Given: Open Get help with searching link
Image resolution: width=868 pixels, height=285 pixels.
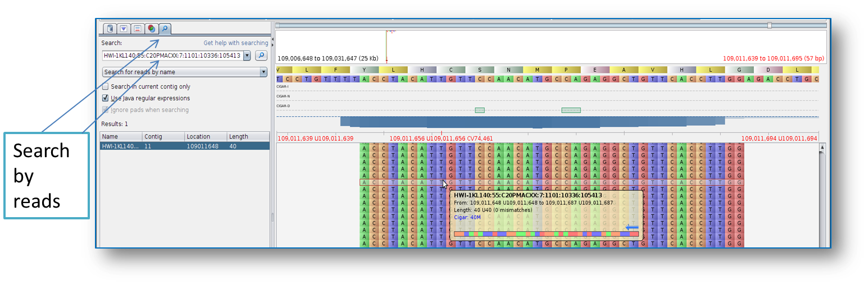Looking at the screenshot, I should pyautogui.click(x=235, y=43).
